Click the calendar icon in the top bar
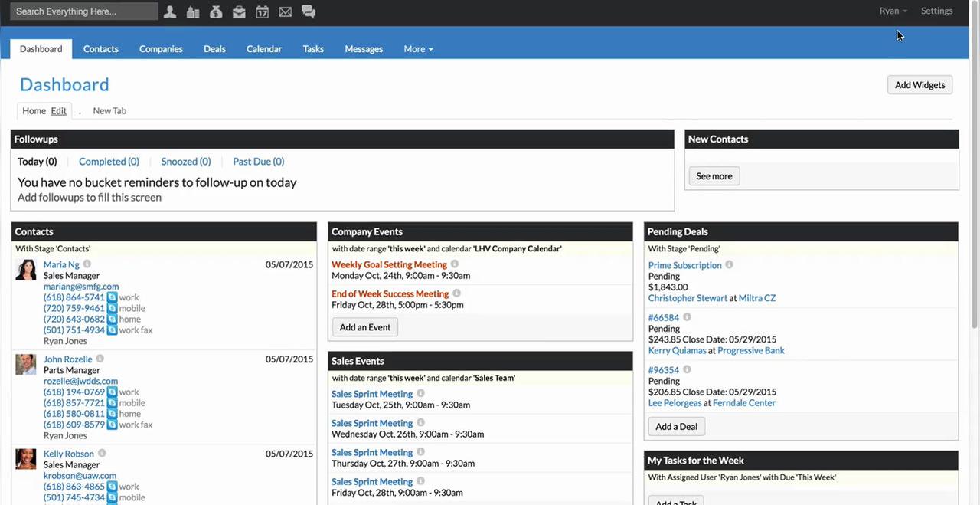This screenshot has height=505, width=980. point(262,11)
